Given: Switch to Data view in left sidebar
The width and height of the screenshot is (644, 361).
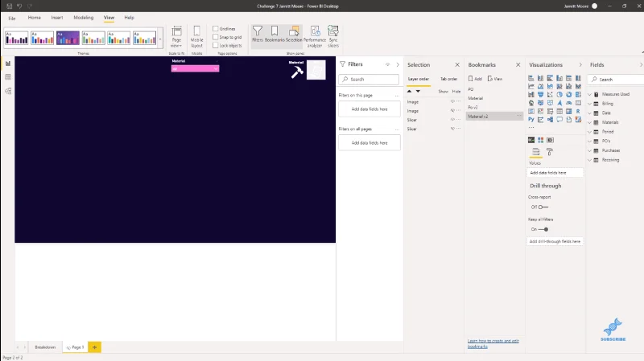Looking at the screenshot, I should (x=8, y=77).
